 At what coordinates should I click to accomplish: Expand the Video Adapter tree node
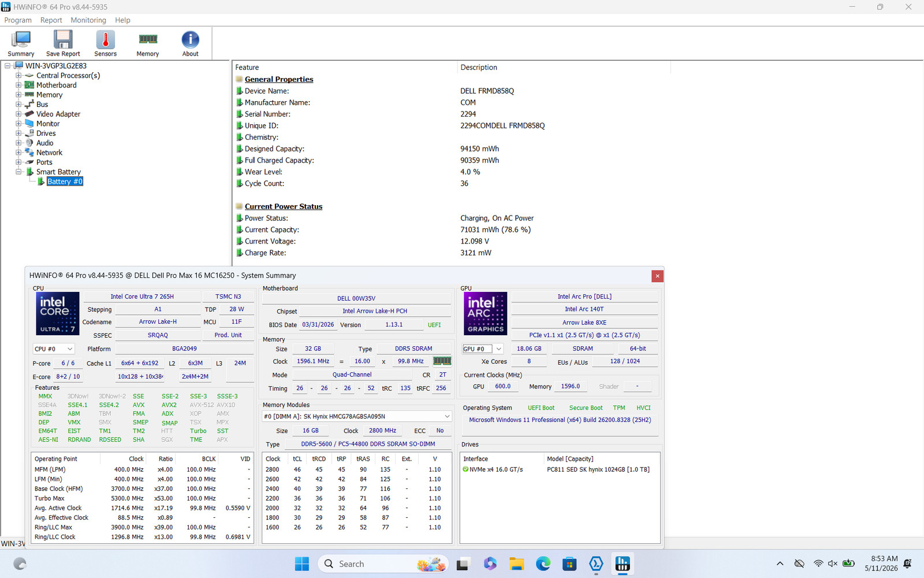[x=18, y=114]
